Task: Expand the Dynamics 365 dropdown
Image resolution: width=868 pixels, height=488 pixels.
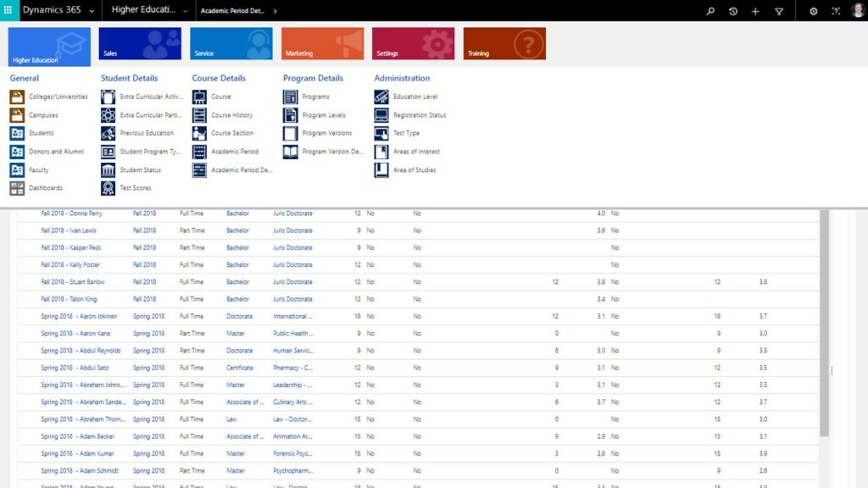Action: point(92,10)
